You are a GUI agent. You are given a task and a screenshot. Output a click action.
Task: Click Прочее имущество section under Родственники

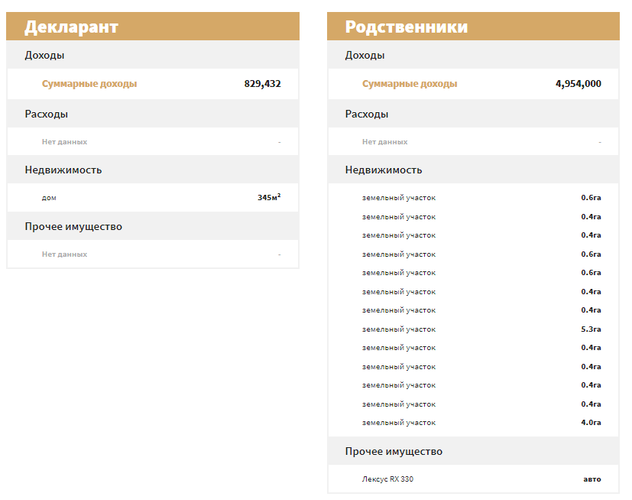pyautogui.click(x=393, y=452)
